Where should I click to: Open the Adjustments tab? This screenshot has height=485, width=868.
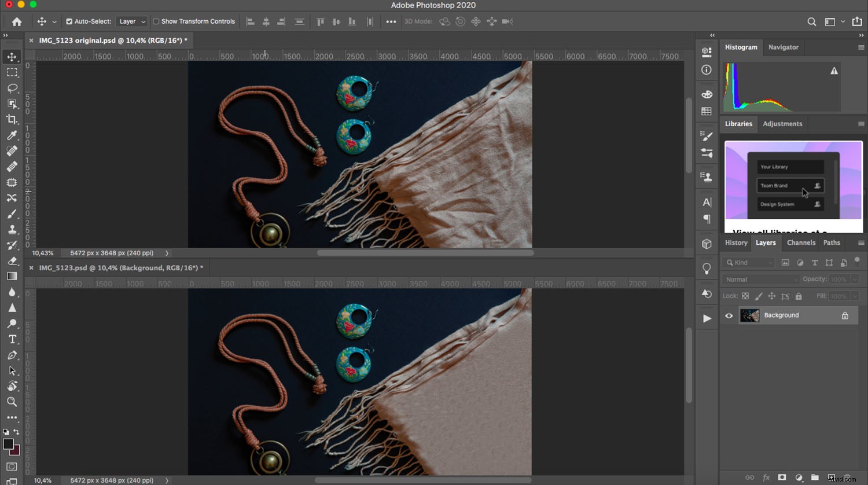pos(782,123)
